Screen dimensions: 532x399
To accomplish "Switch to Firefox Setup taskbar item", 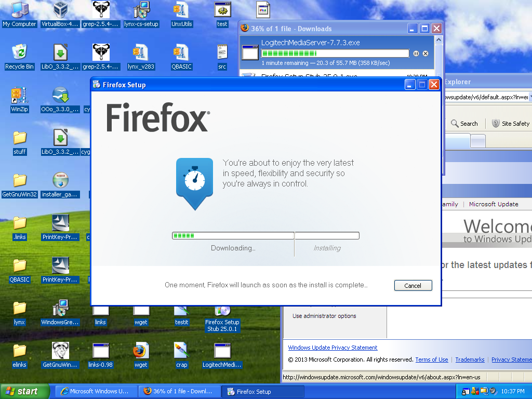I will [x=262, y=392].
